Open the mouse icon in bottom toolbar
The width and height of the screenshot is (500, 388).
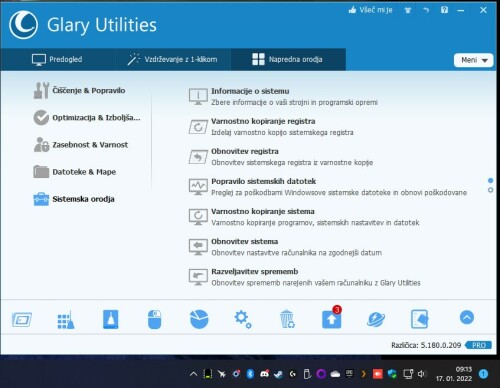point(155,319)
